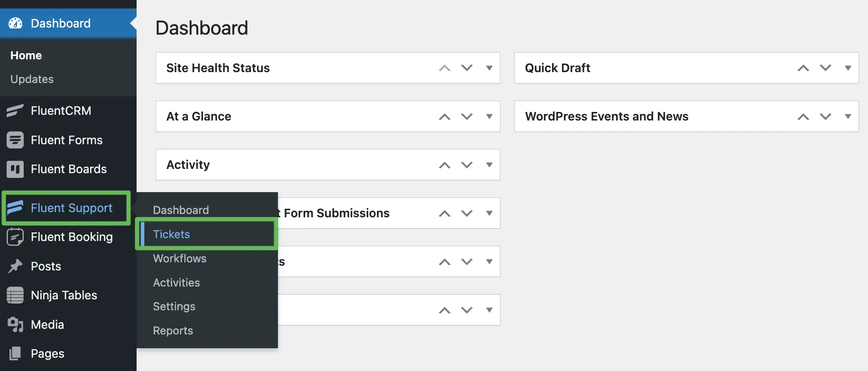Image resolution: width=868 pixels, height=371 pixels.
Task: Select Settings in Fluent Support flyout
Action: click(x=174, y=306)
